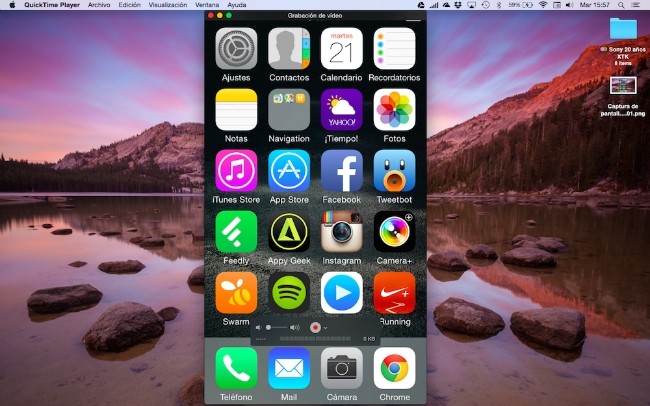The image size is (650, 406).
Task: Click the Spotlight search icon in menu bar
Action: [x=621, y=5]
